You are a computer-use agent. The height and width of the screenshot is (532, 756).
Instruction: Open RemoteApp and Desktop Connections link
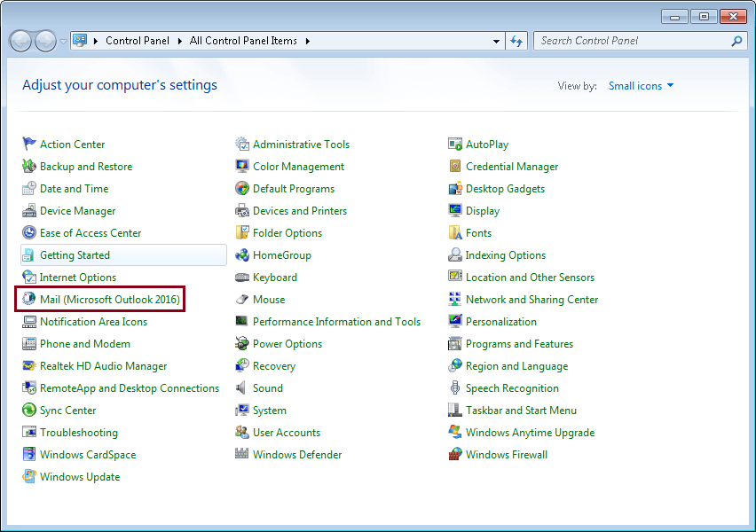[x=130, y=388]
